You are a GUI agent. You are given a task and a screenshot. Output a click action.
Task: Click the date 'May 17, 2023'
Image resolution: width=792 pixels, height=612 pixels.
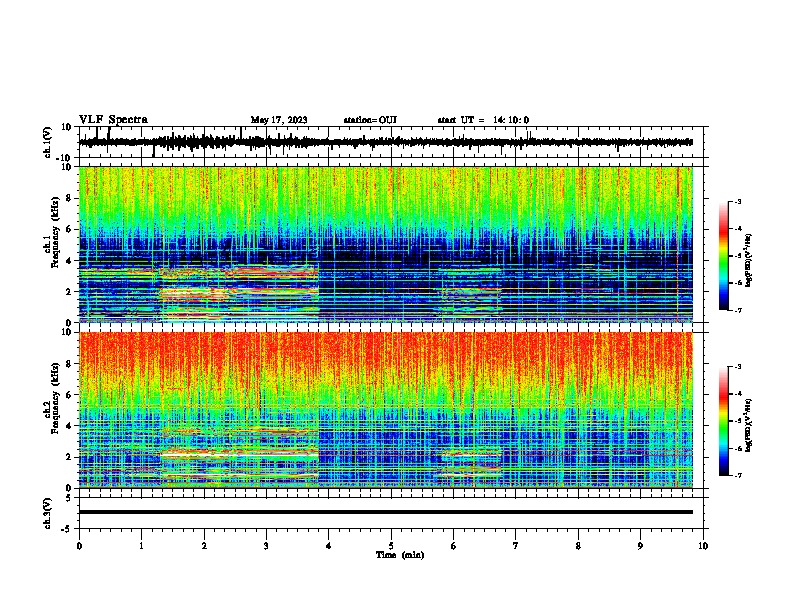click(x=279, y=120)
